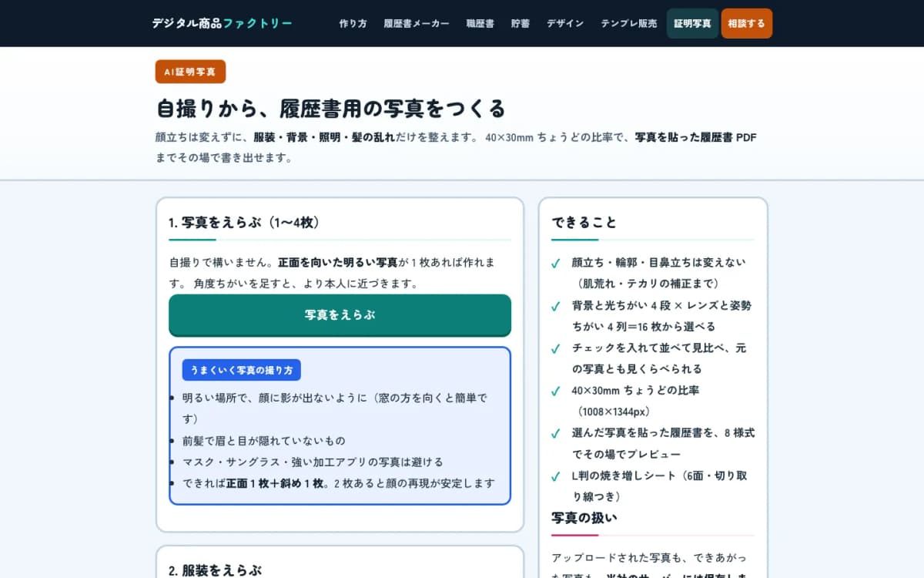Select the 証明写真 nav tab

click(692, 24)
